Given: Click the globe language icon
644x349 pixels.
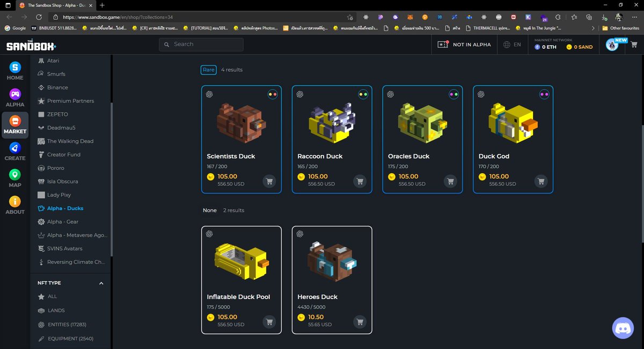Looking at the screenshot, I should pyautogui.click(x=507, y=45).
